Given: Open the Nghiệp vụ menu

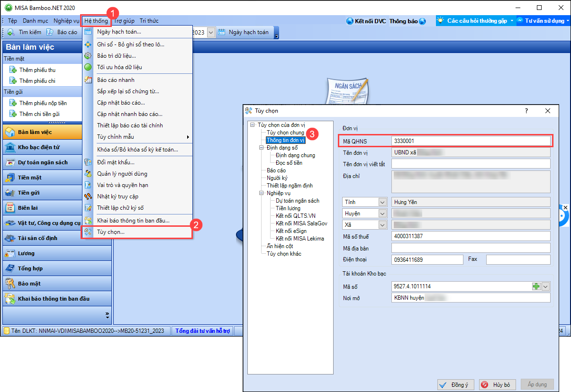Looking at the screenshot, I should pos(66,21).
